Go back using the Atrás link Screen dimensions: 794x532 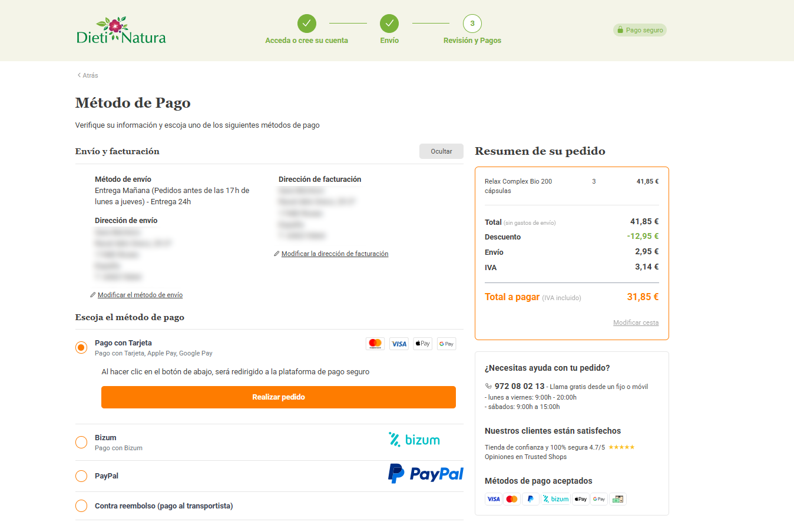(87, 75)
